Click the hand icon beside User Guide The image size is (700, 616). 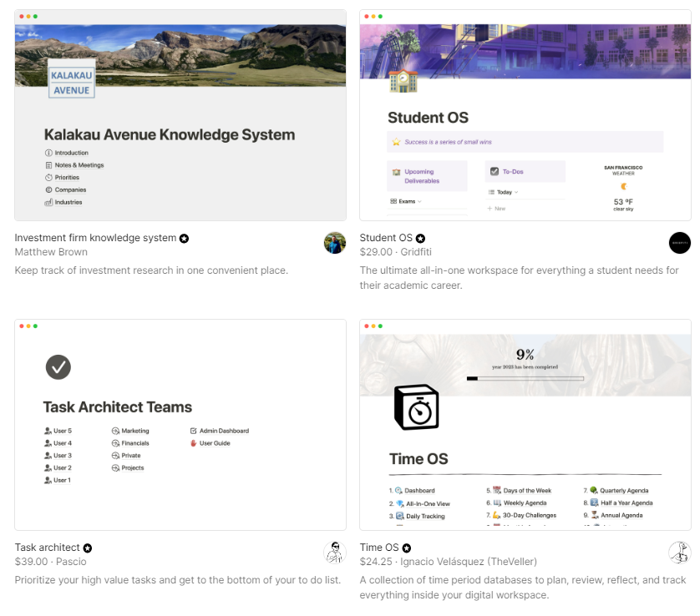(x=193, y=443)
